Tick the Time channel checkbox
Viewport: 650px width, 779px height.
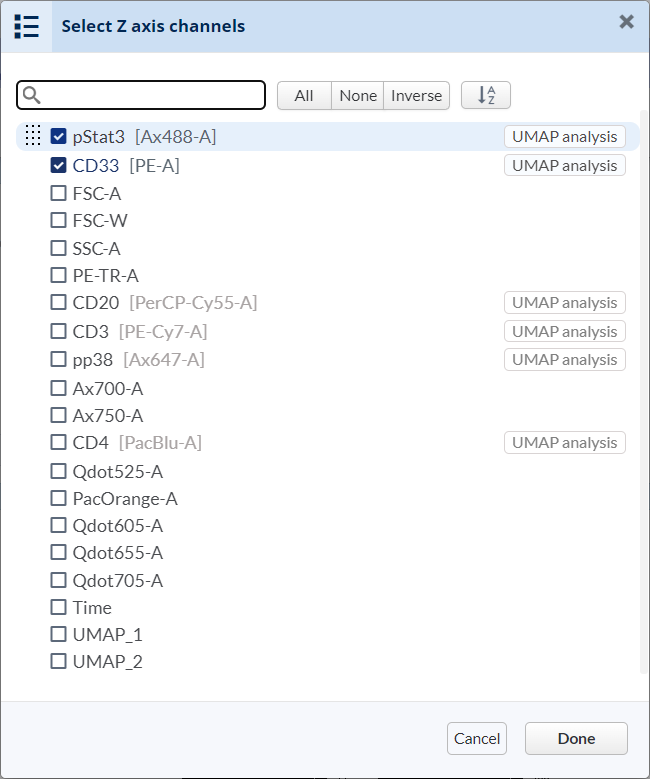pos(59,607)
